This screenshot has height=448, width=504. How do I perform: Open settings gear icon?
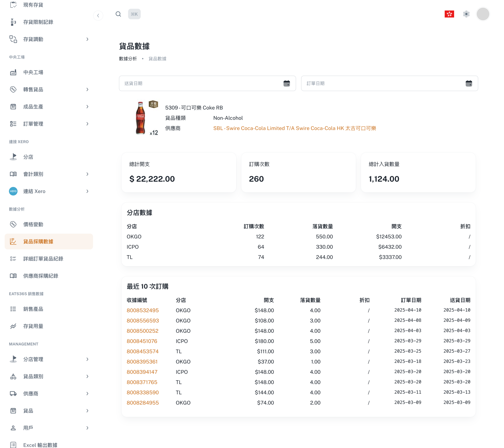click(x=466, y=14)
